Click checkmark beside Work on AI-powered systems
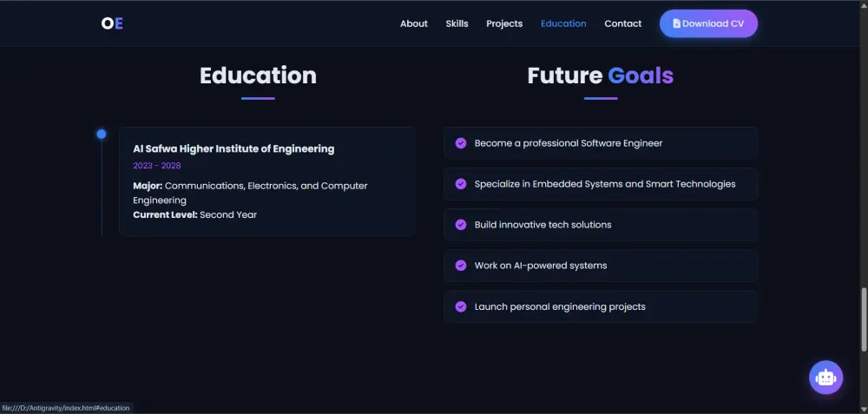Image resolution: width=868 pixels, height=414 pixels. [461, 266]
